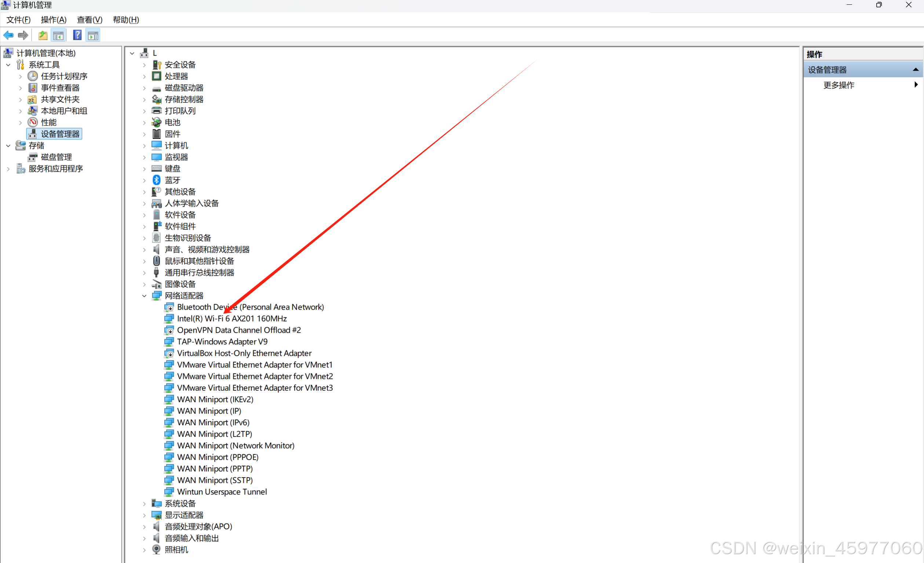Click the Back arrow toolbar icon
Viewport: 924px width, 563px height.
(x=8, y=36)
